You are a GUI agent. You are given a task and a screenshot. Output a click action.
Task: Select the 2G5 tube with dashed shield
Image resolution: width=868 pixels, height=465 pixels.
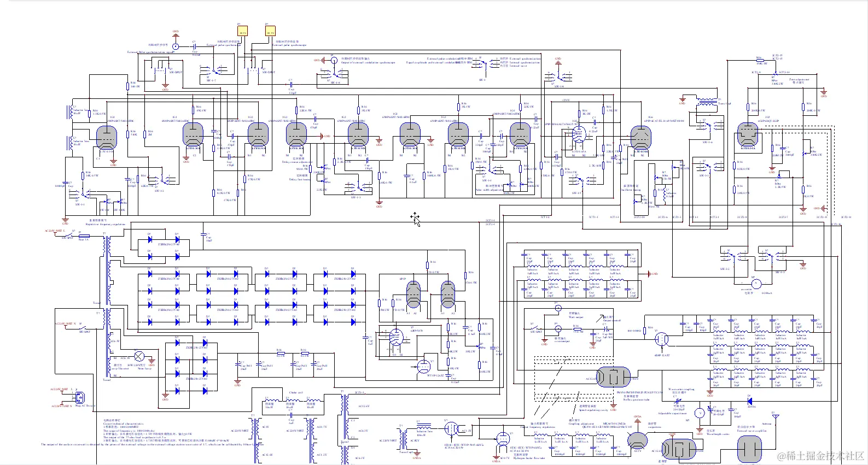[748, 134]
